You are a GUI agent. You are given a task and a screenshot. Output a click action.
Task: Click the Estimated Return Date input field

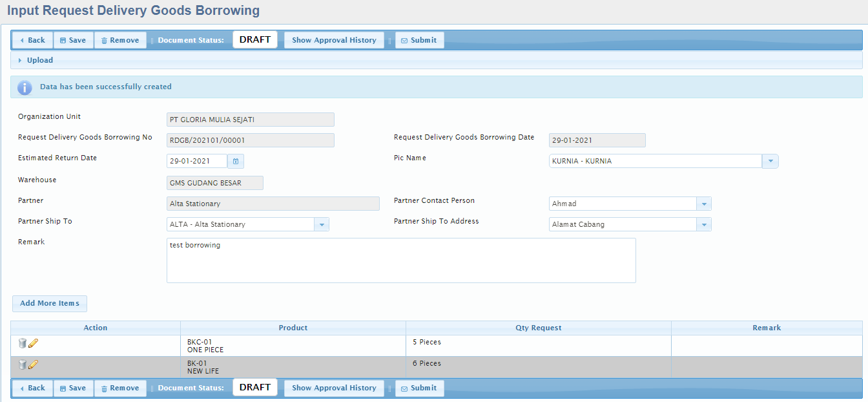click(x=197, y=161)
